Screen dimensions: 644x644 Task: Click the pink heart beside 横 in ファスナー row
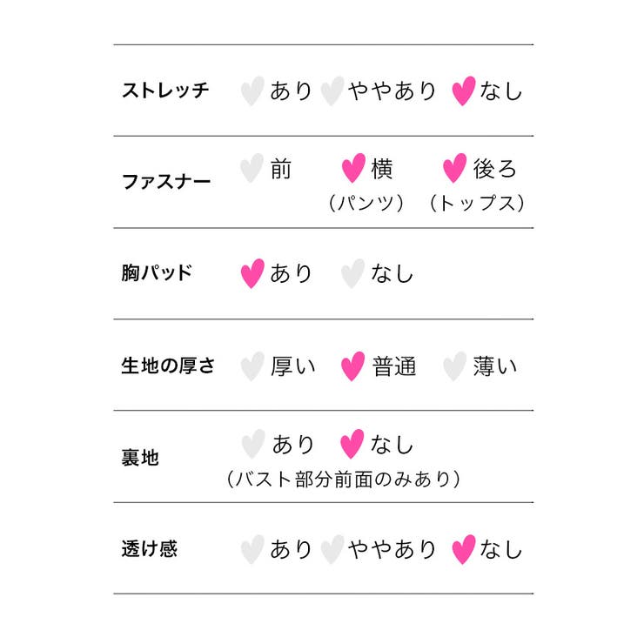coord(353,168)
